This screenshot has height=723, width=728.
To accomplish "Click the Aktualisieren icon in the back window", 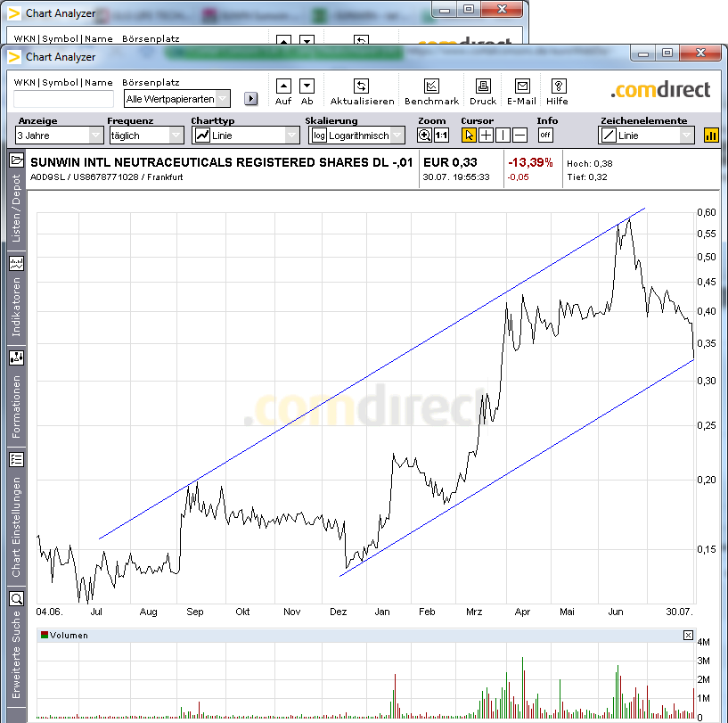I will click(x=361, y=39).
